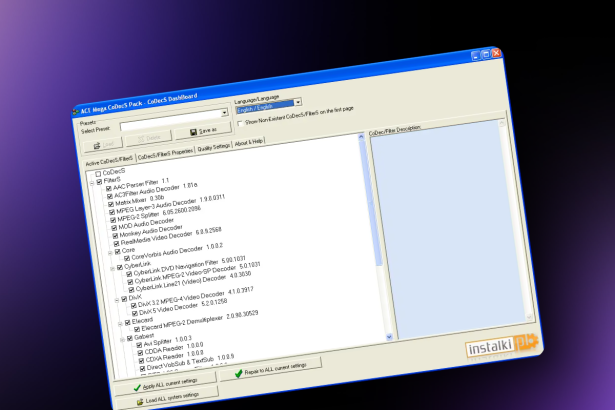This screenshot has width=615, height=410.
Task: Maximize the CoDecS Dashboard window
Action: (x=486, y=55)
